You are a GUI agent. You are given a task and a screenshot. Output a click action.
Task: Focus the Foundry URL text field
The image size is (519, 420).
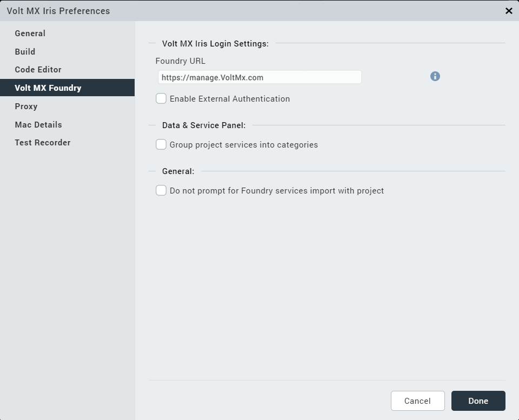coord(259,77)
